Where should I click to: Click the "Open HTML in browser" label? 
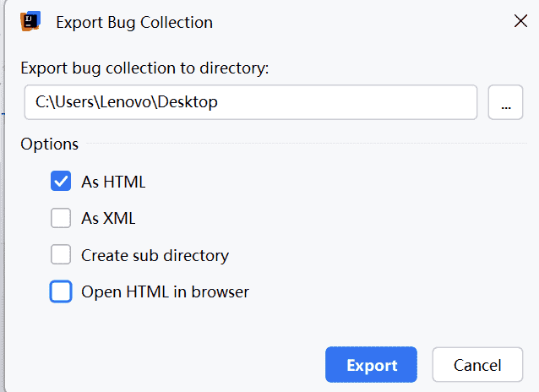click(x=165, y=292)
